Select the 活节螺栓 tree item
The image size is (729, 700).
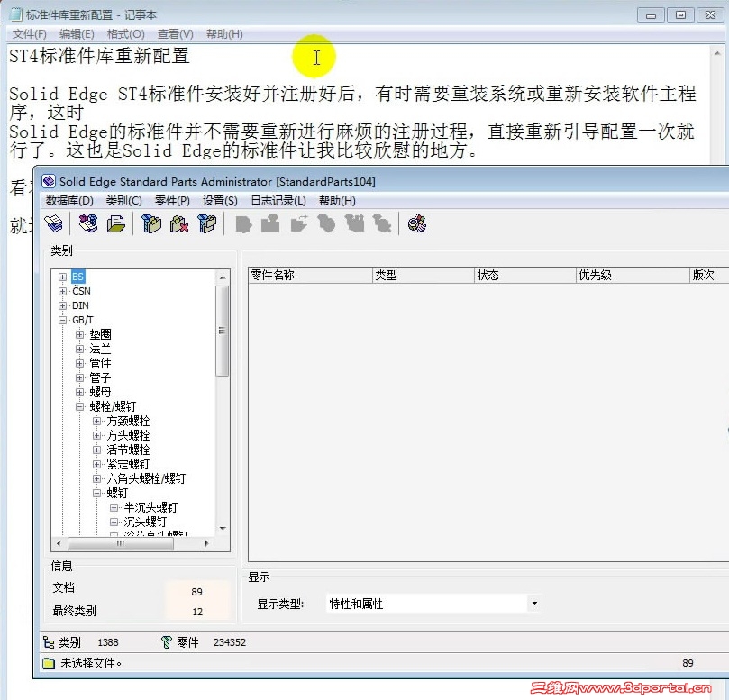(x=128, y=450)
